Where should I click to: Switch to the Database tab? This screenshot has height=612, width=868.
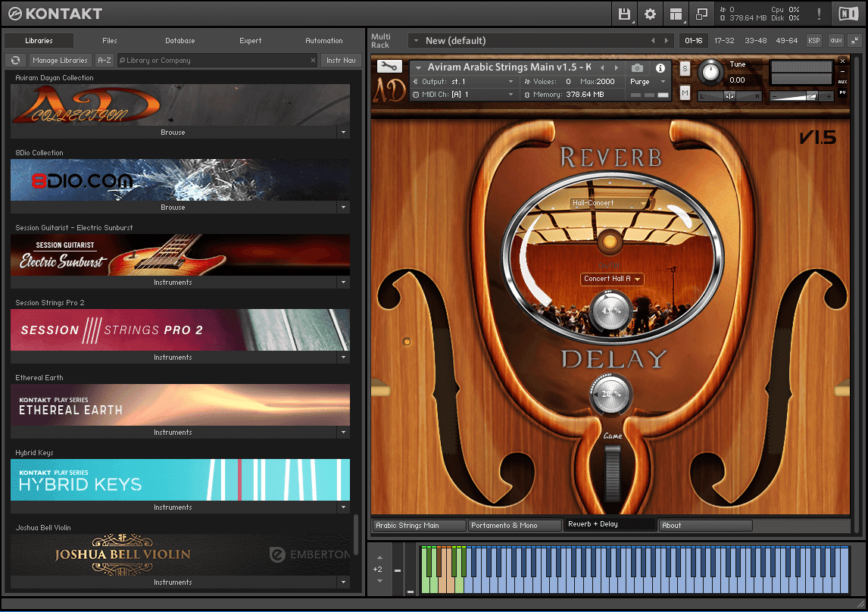pos(180,40)
